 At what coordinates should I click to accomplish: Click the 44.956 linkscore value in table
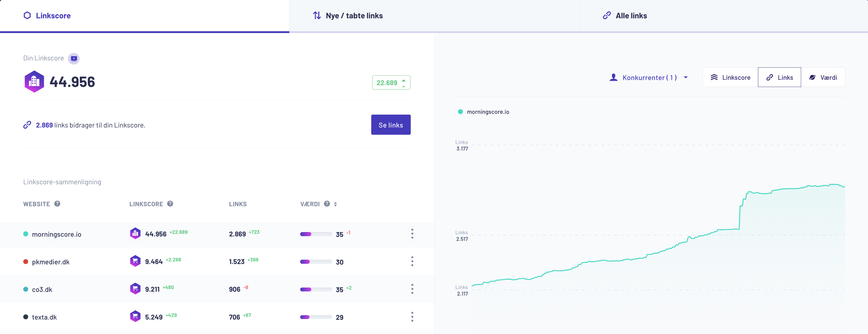click(156, 234)
